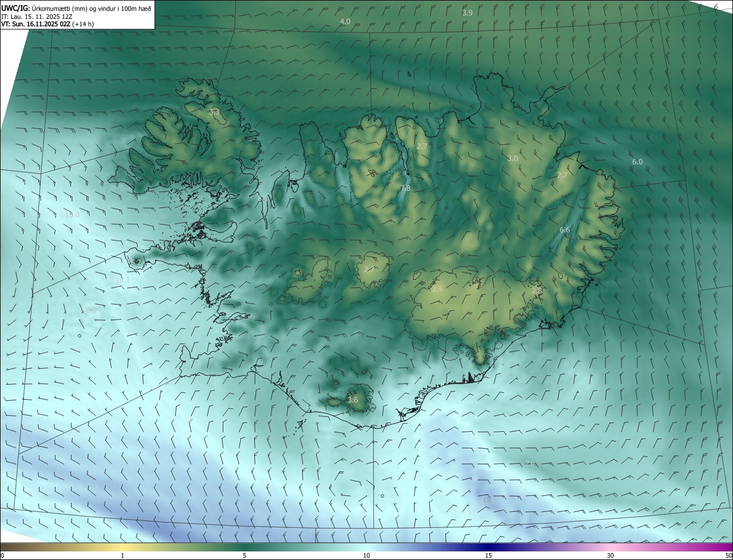Click the 50 tick on the color scale

pyautogui.click(x=728, y=555)
